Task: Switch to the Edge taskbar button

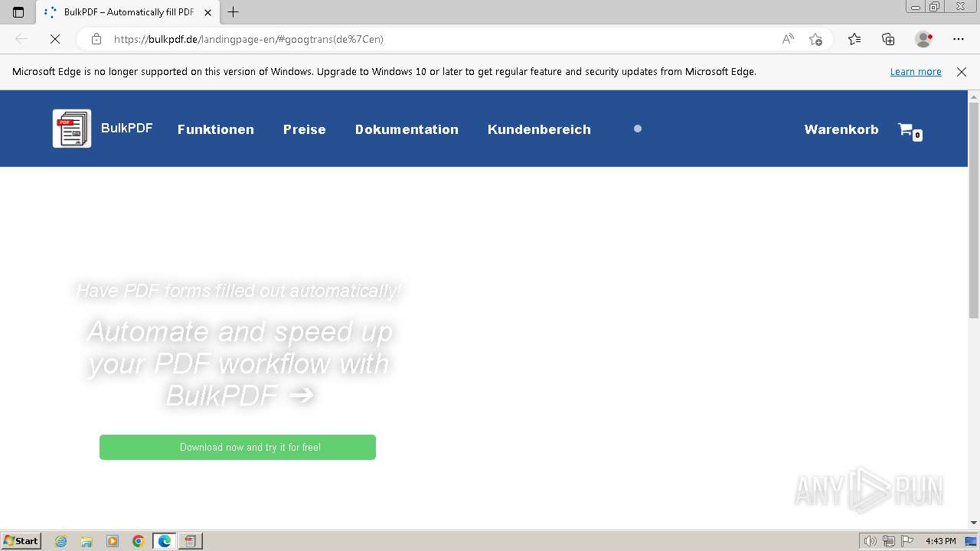Action: 165,541
